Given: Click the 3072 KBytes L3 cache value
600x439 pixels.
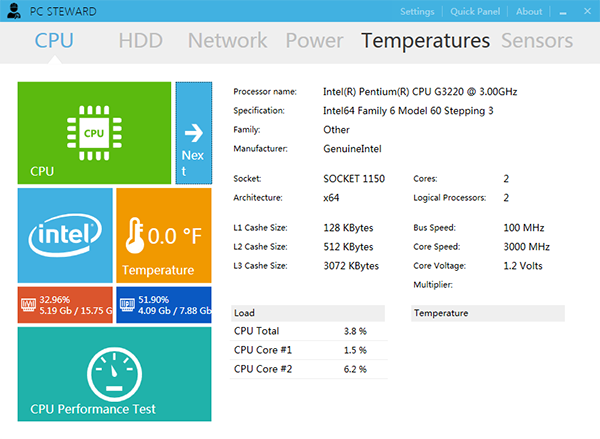Looking at the screenshot, I should (x=351, y=266).
